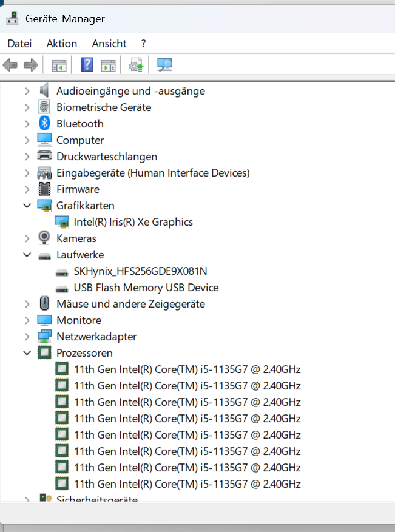
Task: Click the SKHynix disk drive icon
Action: coord(62,272)
